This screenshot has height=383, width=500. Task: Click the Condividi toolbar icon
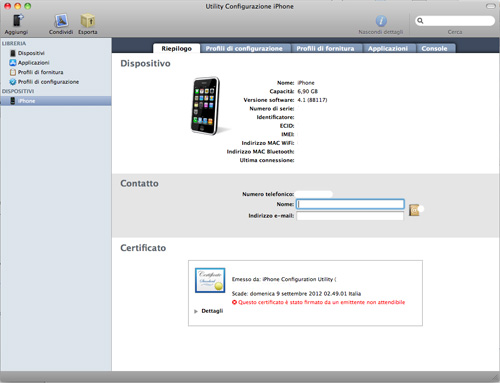pyautogui.click(x=61, y=21)
